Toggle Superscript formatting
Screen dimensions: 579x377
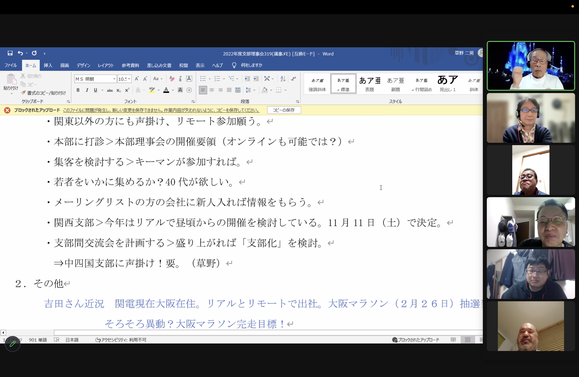click(127, 90)
